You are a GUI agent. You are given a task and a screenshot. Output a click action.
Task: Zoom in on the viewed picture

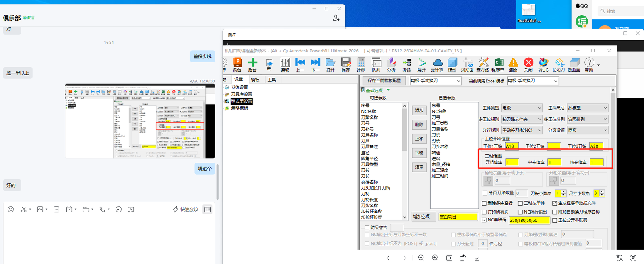tap(435, 258)
